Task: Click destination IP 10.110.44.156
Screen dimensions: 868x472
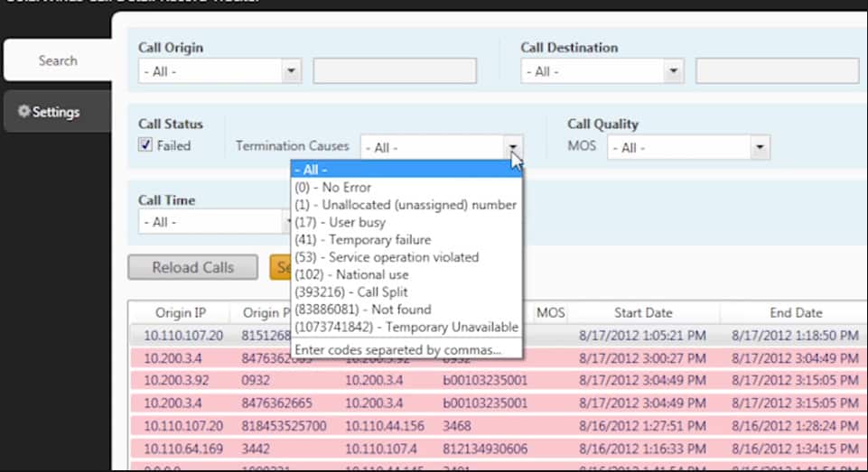Action: 385,426
